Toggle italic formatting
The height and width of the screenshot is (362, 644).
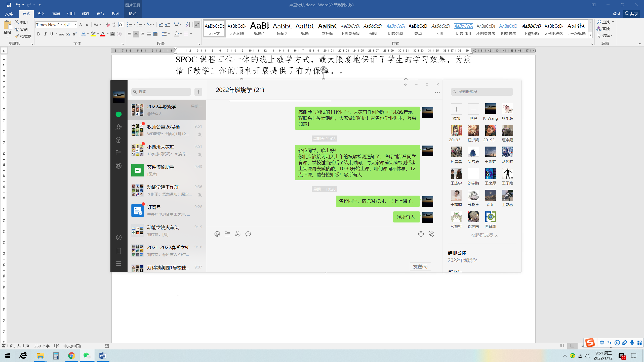45,34
